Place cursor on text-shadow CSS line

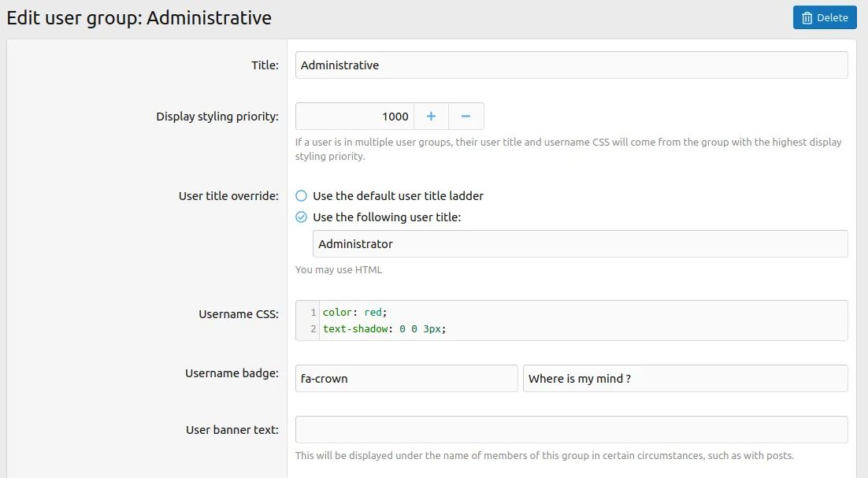384,328
